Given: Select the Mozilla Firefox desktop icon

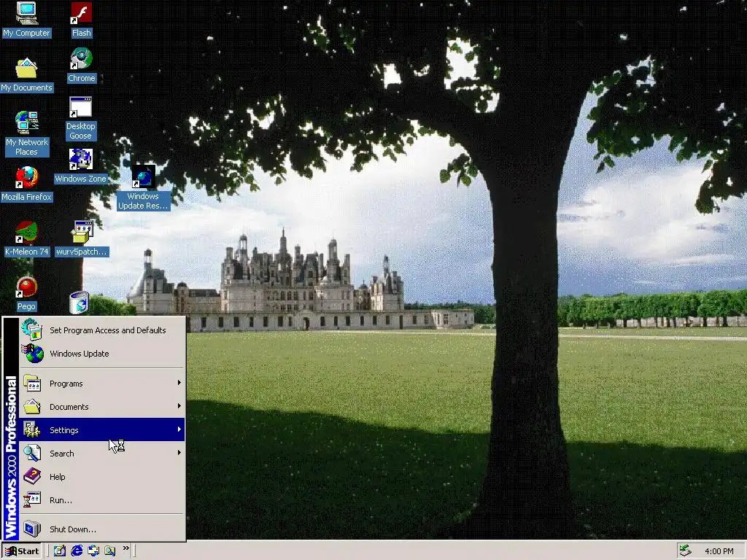Looking at the screenshot, I should [27, 178].
